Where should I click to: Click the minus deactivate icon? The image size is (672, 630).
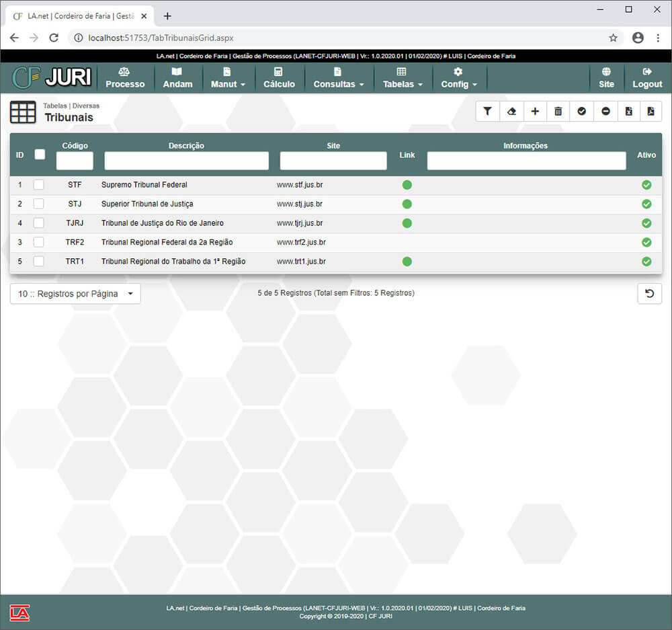pyautogui.click(x=605, y=112)
